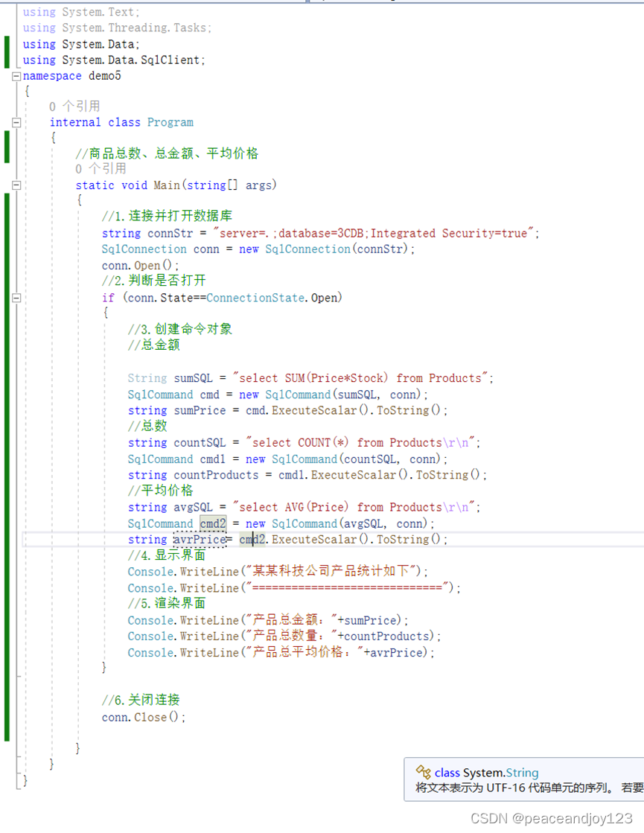This screenshot has height=833, width=644.
Task: Click the countSQL select COUNT query string
Action: click(x=360, y=443)
